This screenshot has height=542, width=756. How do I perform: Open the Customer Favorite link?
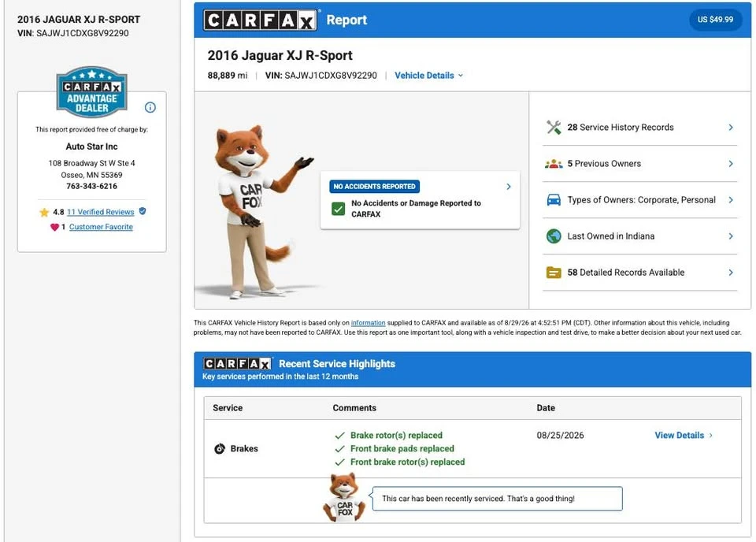[x=101, y=227]
